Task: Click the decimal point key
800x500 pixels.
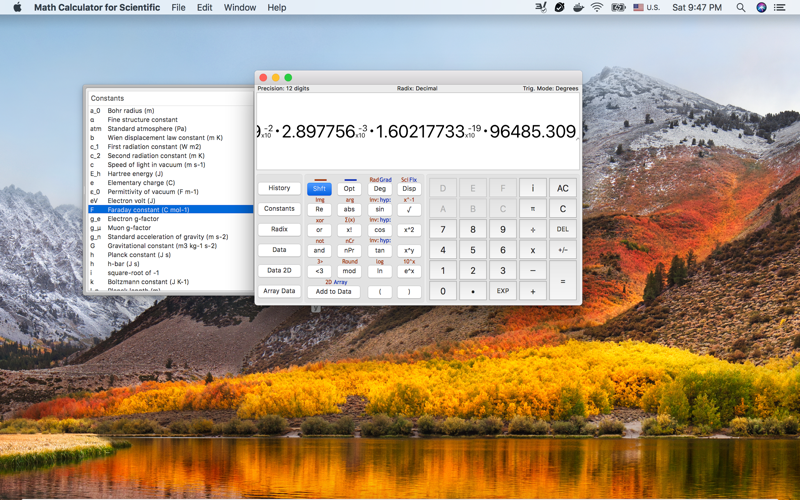Action: point(473,291)
